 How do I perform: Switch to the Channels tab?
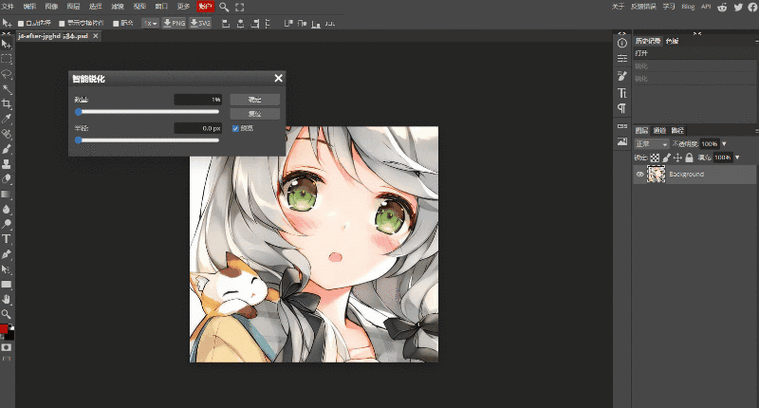coord(659,130)
